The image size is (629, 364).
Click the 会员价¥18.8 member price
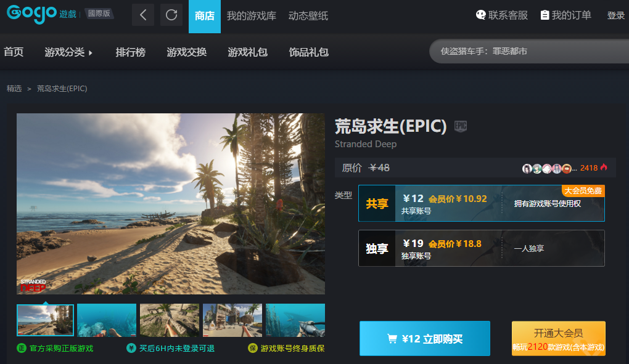click(455, 244)
